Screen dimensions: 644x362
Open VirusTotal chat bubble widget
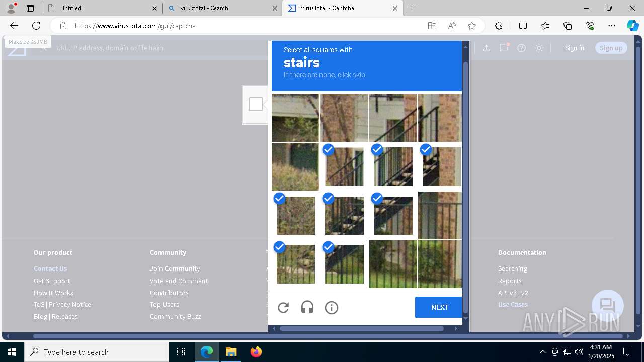point(608,306)
